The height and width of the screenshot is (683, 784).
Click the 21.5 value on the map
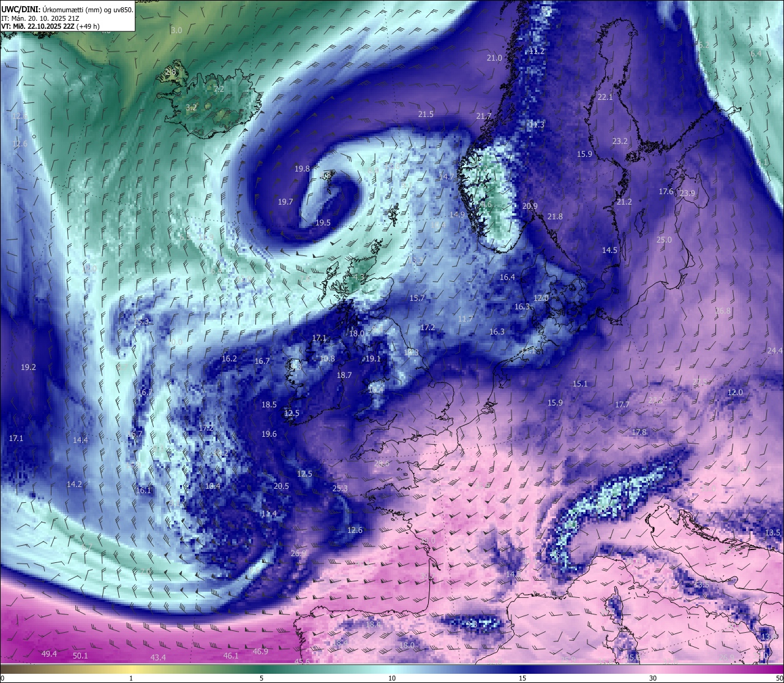426,114
